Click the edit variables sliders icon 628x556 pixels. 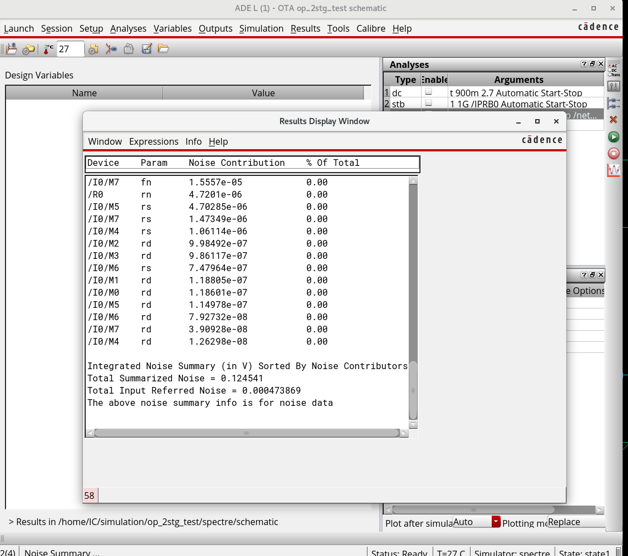(x=614, y=86)
